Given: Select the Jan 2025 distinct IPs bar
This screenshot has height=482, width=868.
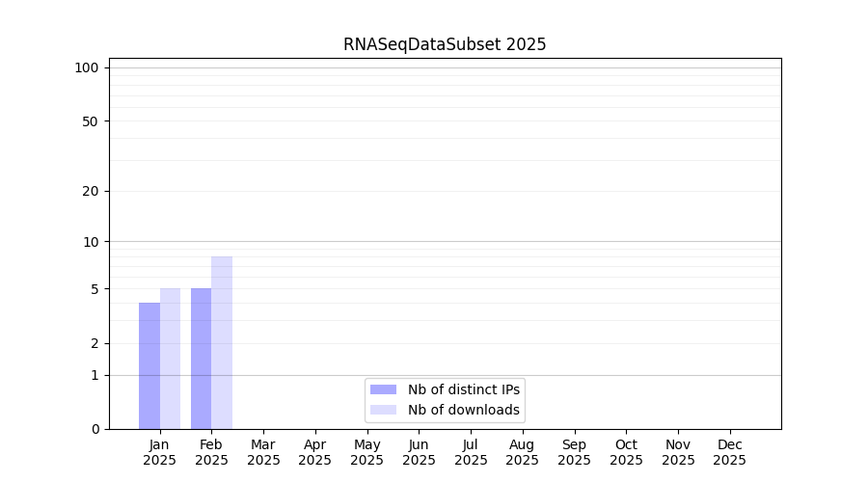Looking at the screenshot, I should 149,365.
